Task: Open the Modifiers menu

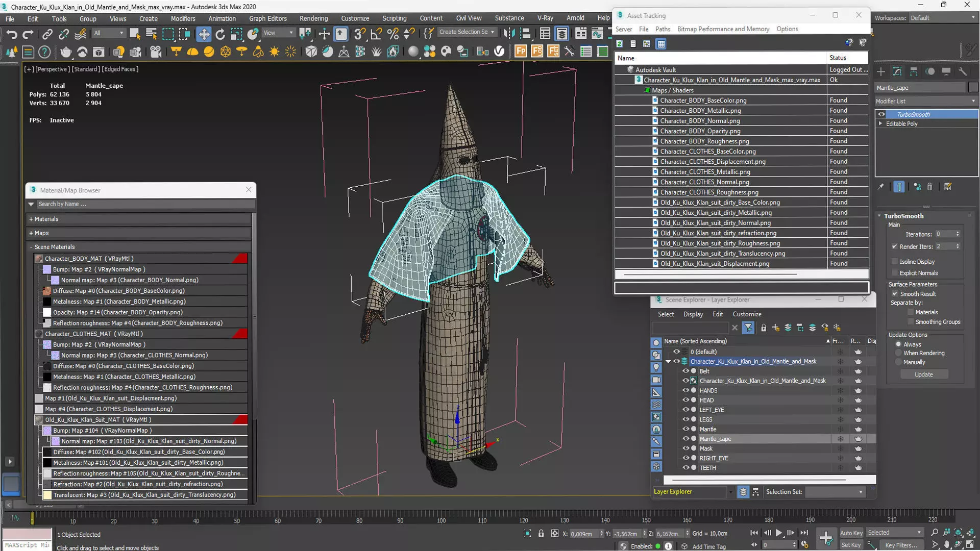Action: point(183,18)
